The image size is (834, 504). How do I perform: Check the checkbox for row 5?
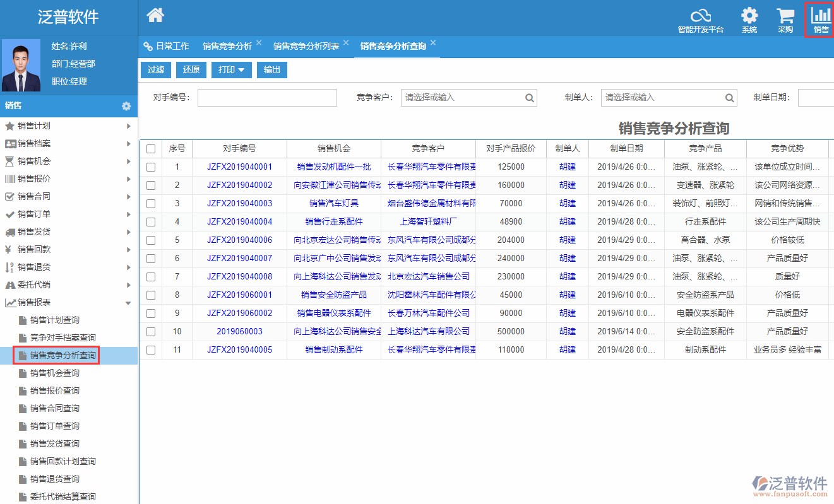tap(151, 240)
